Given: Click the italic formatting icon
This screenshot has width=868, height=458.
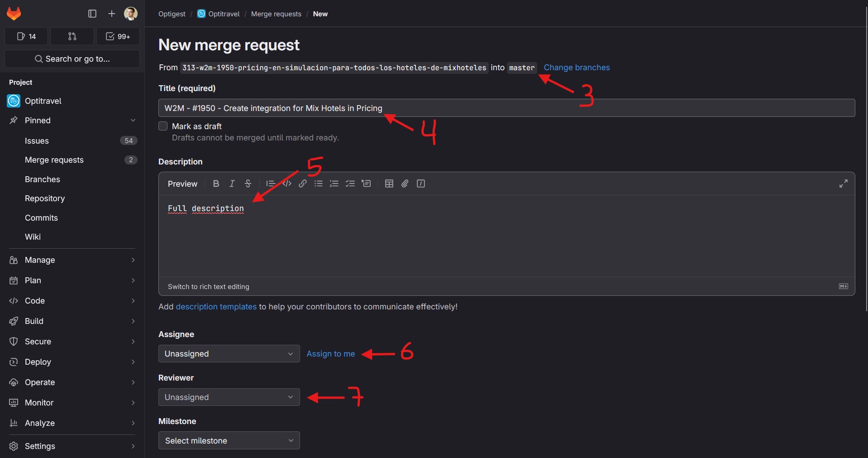Looking at the screenshot, I should (x=232, y=183).
